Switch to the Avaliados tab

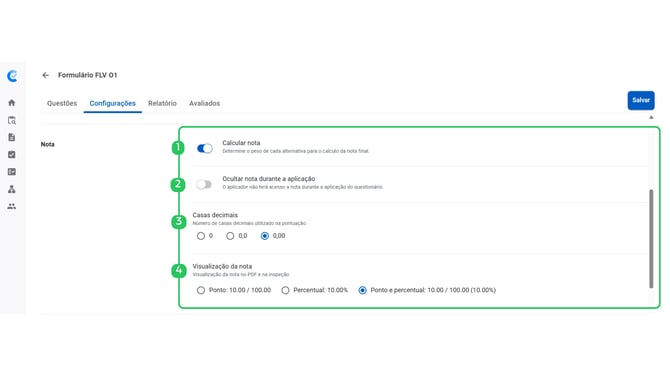pyautogui.click(x=205, y=103)
